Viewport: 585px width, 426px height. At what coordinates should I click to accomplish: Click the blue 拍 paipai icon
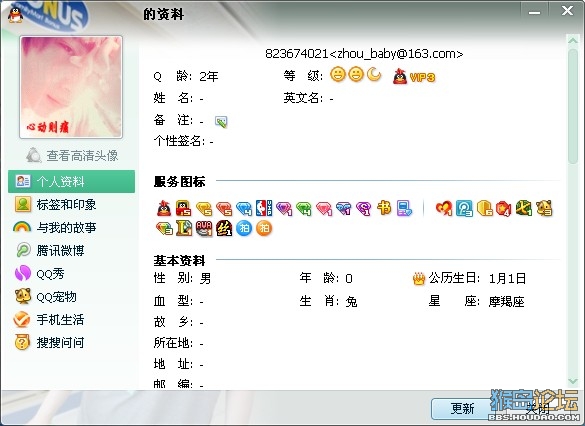(x=244, y=228)
